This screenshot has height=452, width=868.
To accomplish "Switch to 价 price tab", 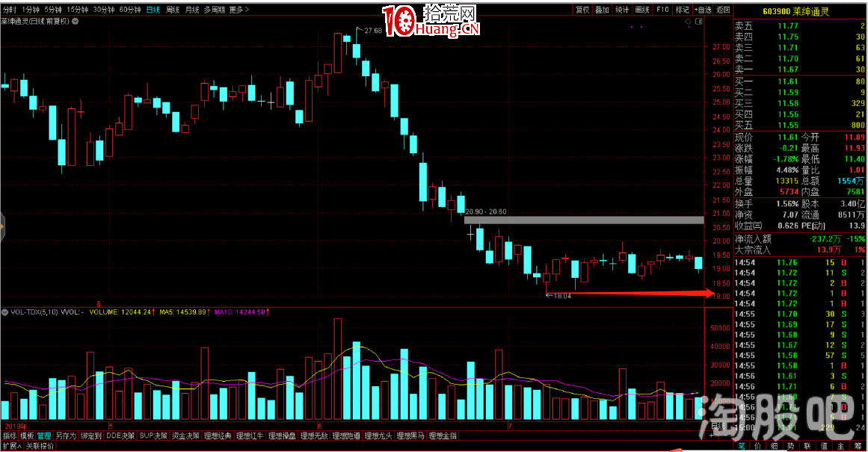I will point(758,446).
